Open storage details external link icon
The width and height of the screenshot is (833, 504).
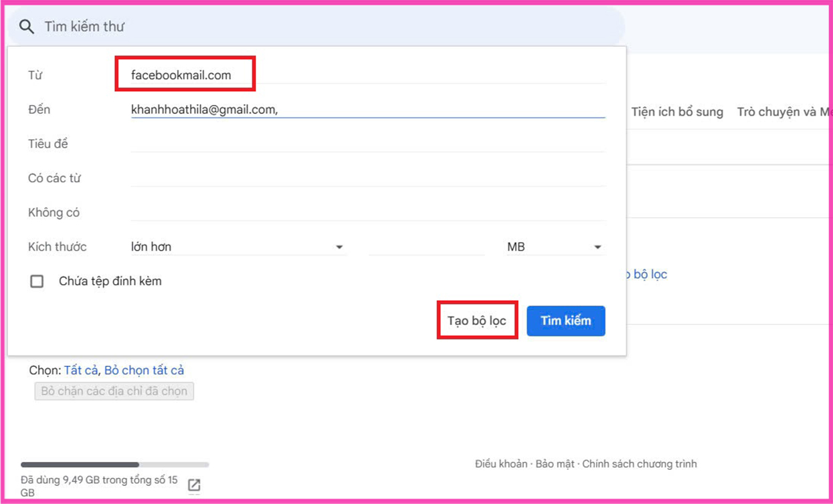pos(194,485)
